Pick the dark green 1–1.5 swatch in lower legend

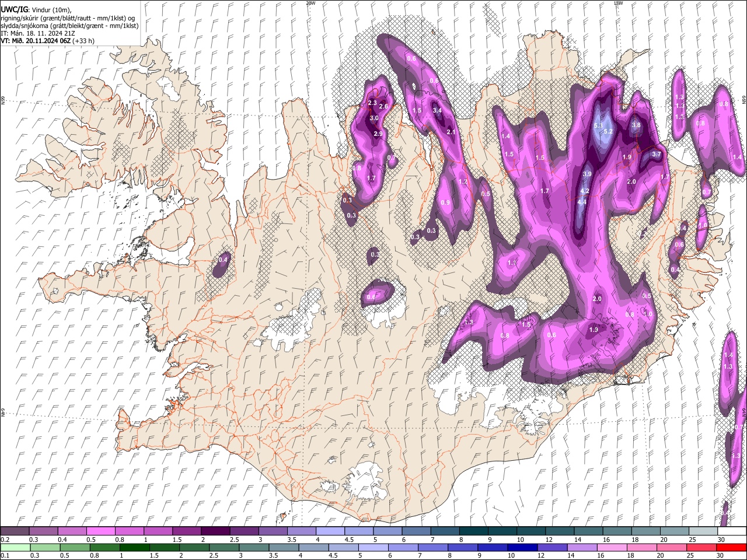tap(135, 547)
